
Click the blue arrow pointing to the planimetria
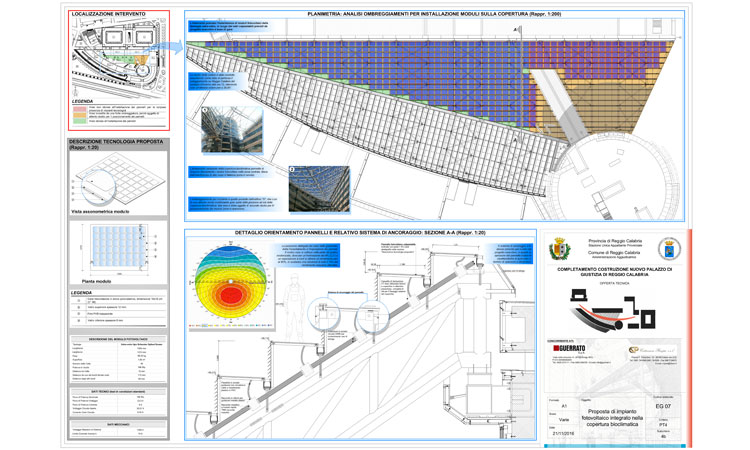click(164, 48)
